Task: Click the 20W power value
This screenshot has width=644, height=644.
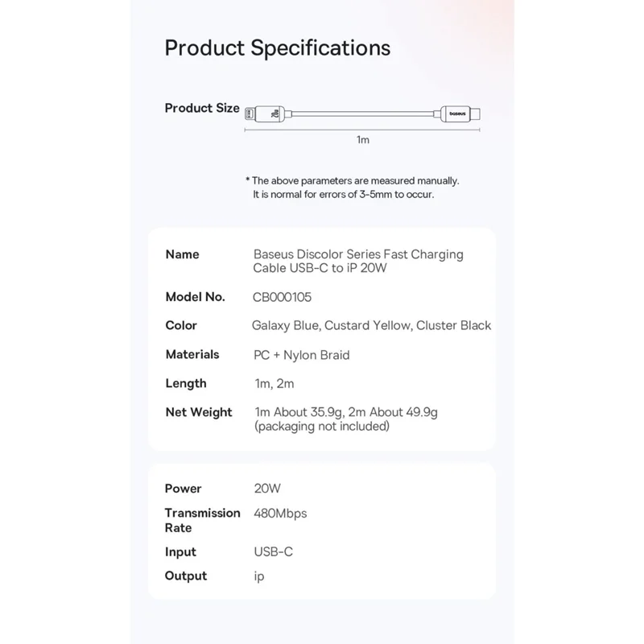Action: [x=267, y=489]
